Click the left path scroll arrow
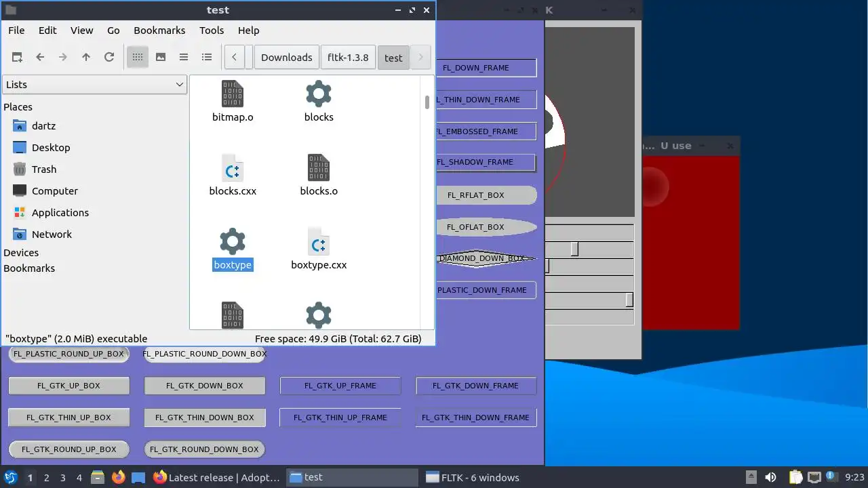 234,58
